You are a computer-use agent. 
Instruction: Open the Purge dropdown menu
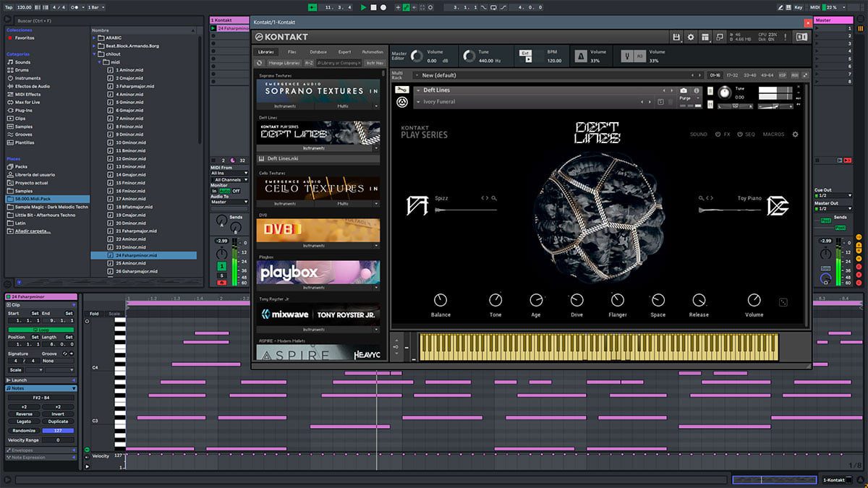689,98
